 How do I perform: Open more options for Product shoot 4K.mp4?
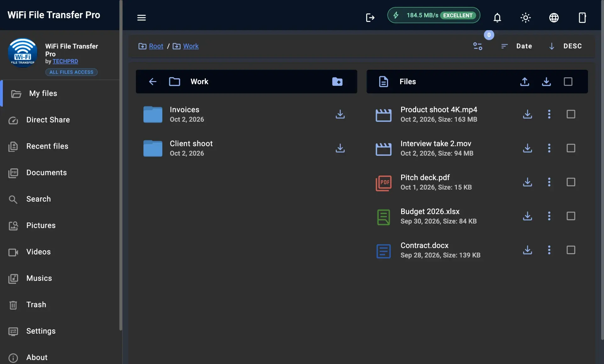pos(549,114)
